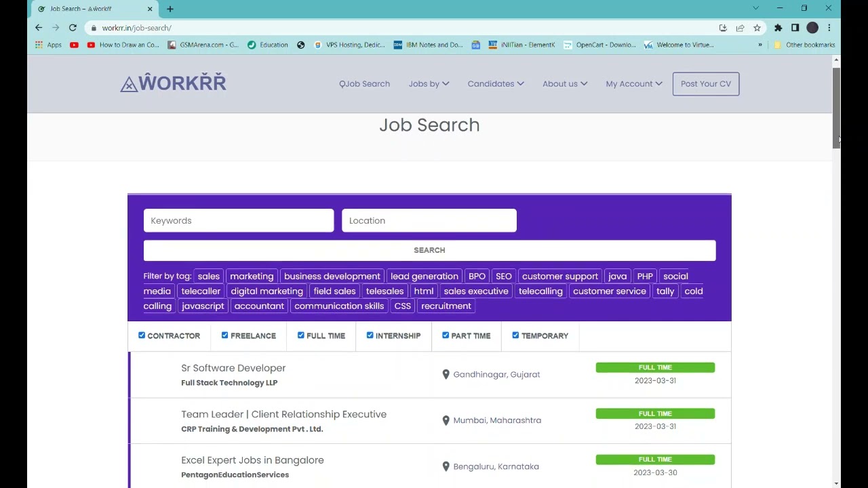Image resolution: width=868 pixels, height=488 pixels.
Task: Close the Job Search browser tab
Action: pyautogui.click(x=150, y=9)
